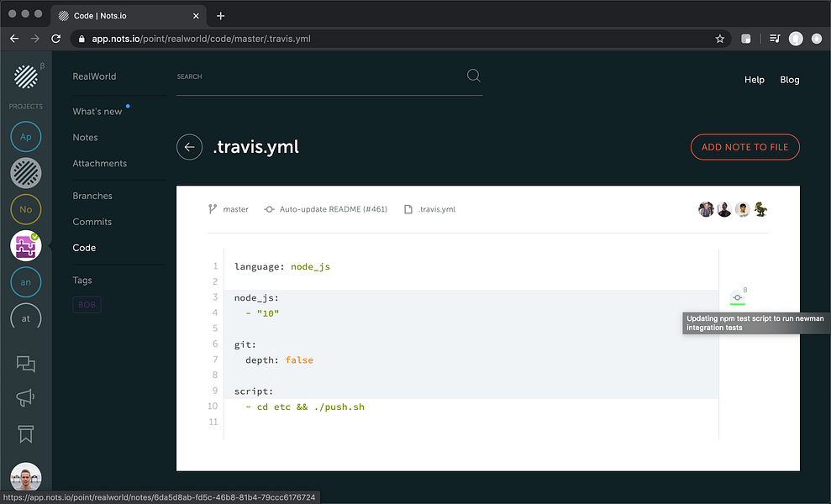
Task: Click the '- "10"' code line
Action: pyautogui.click(x=262, y=313)
